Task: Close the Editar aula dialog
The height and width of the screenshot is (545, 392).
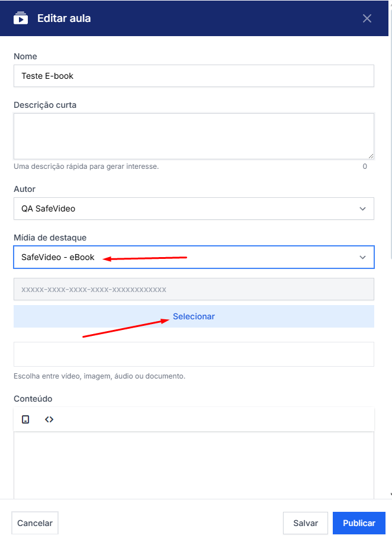Action: pos(367,18)
